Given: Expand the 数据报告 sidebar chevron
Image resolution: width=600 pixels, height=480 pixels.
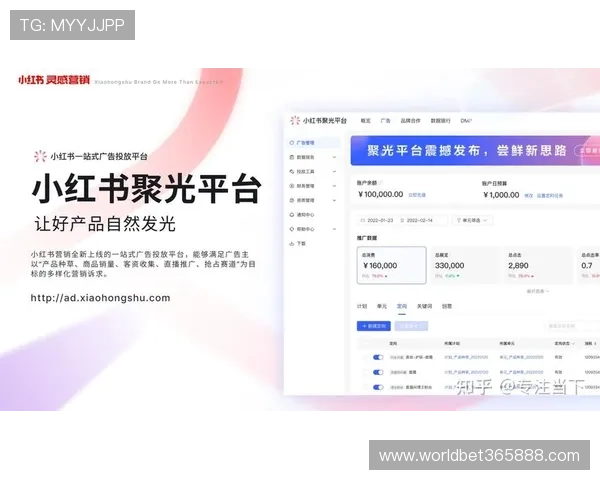Looking at the screenshot, I should 334,157.
